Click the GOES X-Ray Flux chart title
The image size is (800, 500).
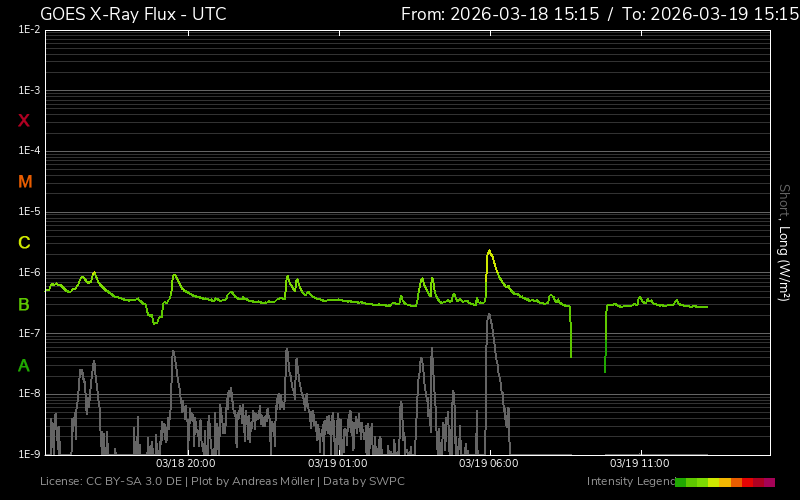[x=133, y=14]
